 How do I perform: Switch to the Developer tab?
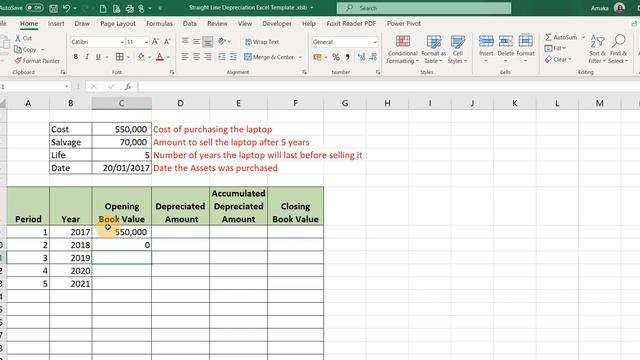point(277,24)
